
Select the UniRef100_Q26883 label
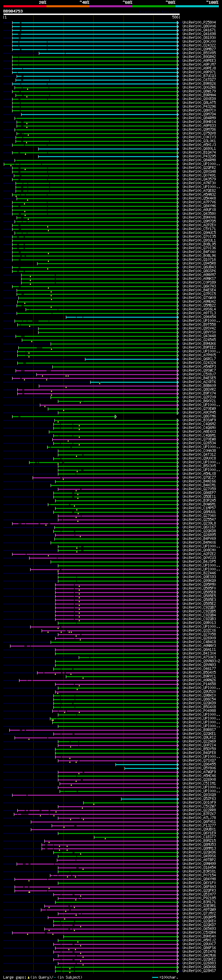pos(199,963)
